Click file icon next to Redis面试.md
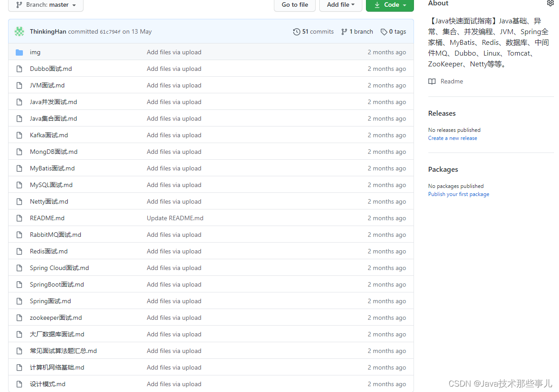The height and width of the screenshot is (392, 559). [19, 252]
